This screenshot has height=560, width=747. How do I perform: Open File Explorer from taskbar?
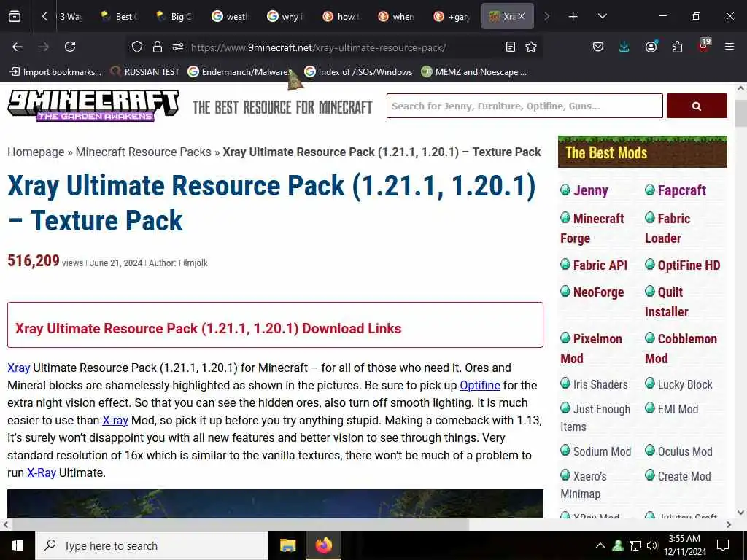287,545
